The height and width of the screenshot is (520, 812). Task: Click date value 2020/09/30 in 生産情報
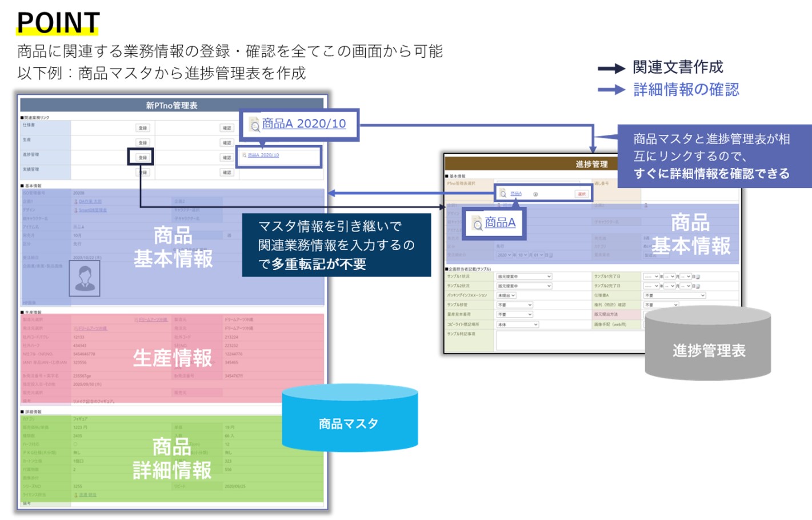pos(87,384)
